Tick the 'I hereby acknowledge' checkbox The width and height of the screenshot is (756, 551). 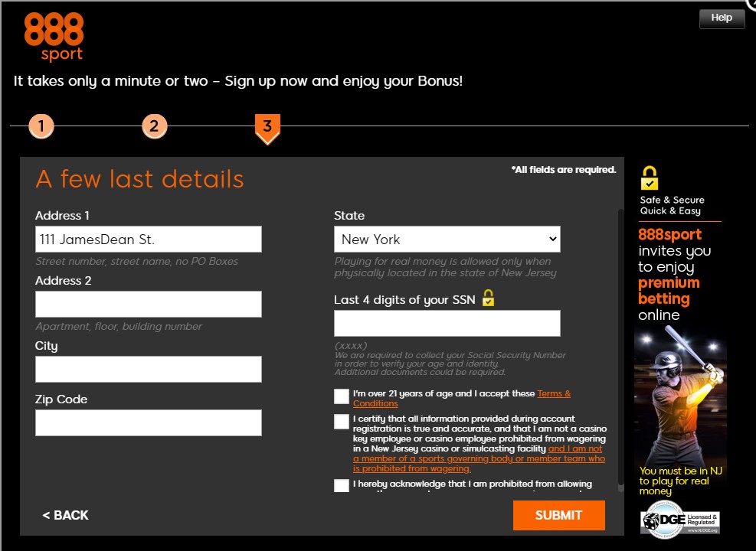342,485
